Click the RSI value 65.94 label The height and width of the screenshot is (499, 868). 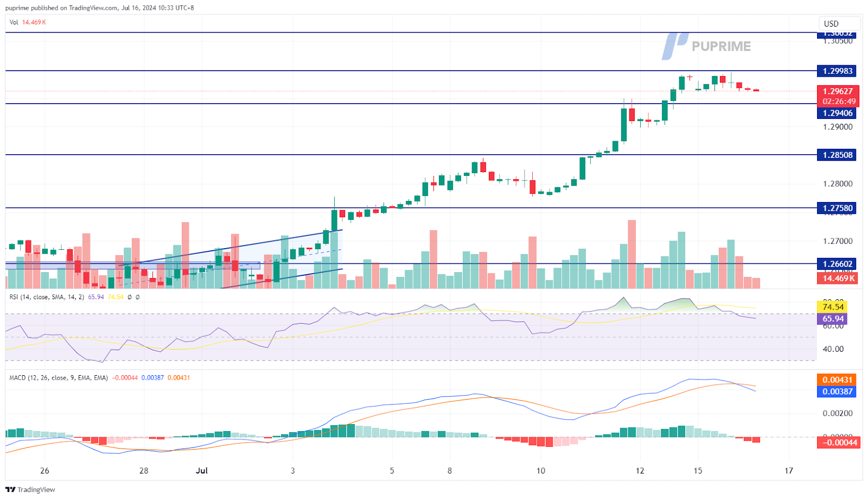pos(832,319)
